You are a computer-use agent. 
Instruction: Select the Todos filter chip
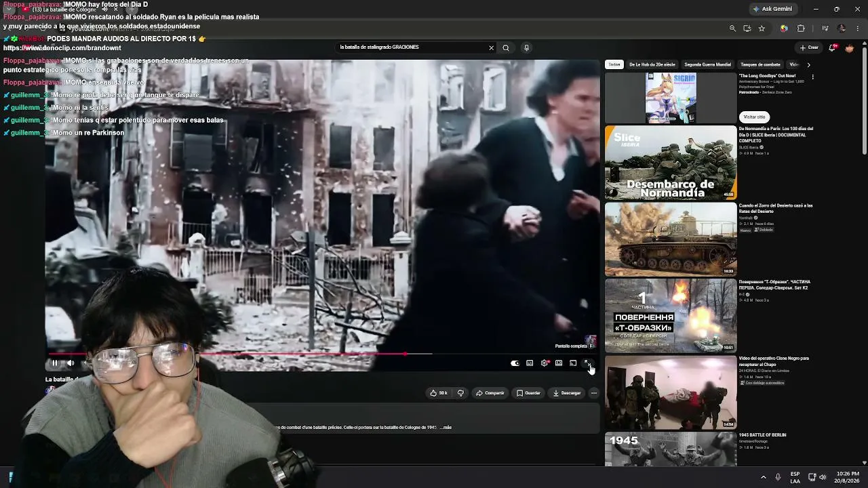(614, 64)
